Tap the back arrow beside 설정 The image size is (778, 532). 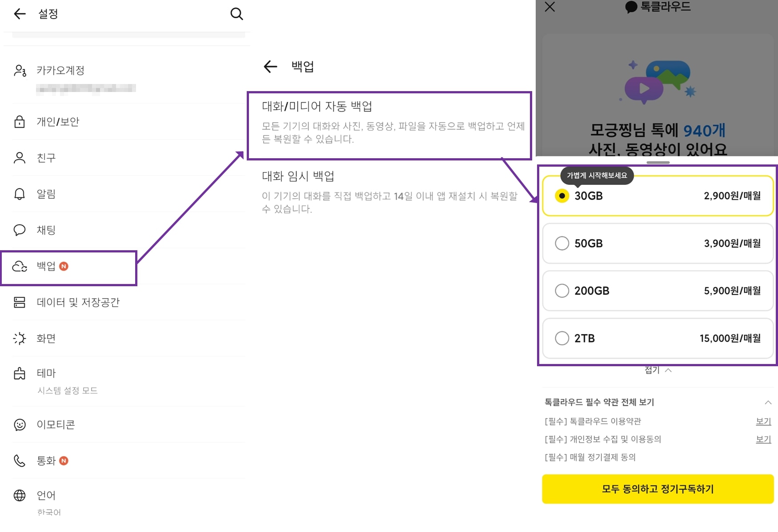click(x=20, y=14)
